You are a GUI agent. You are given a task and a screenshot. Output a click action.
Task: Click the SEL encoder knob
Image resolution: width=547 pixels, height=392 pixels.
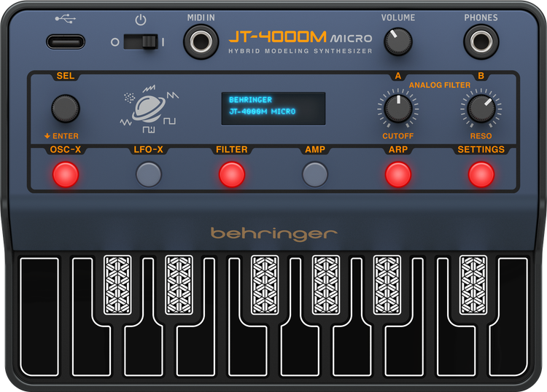coord(66,109)
